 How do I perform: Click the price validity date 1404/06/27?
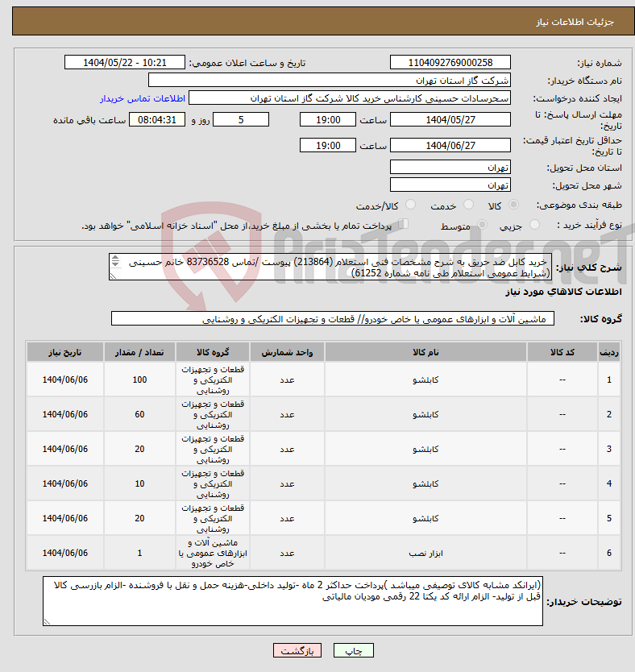(450, 145)
